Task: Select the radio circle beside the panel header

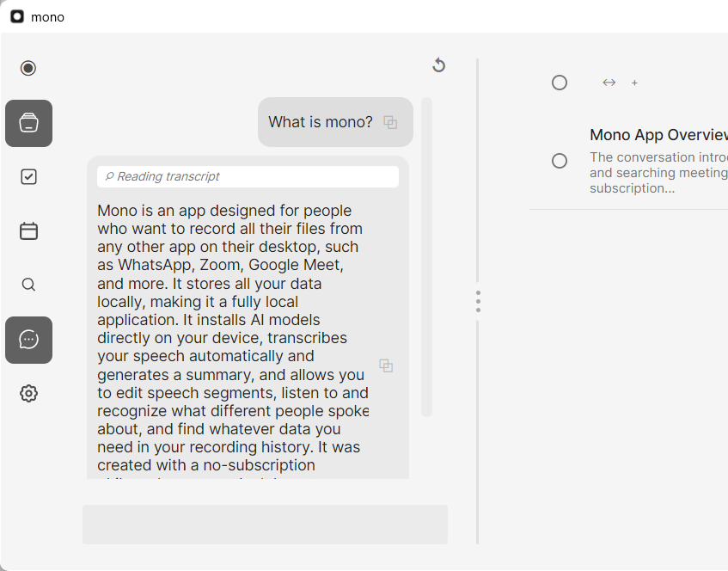Action: [x=560, y=83]
